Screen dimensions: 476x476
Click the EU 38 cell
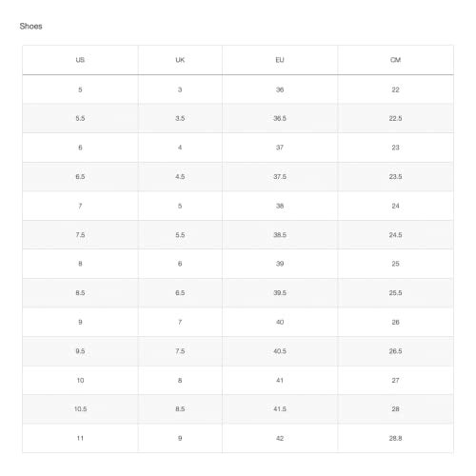point(280,206)
